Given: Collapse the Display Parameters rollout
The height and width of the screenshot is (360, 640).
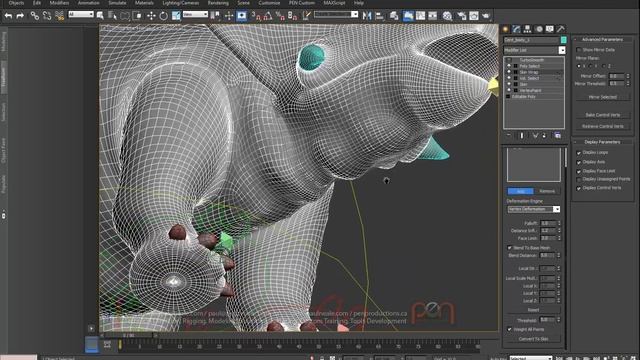Looking at the screenshot, I should coord(602,142).
